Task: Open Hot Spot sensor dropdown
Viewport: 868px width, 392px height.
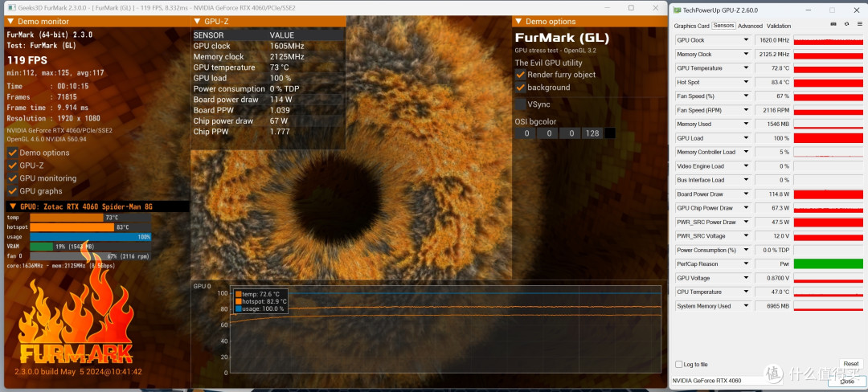Action: (x=746, y=83)
